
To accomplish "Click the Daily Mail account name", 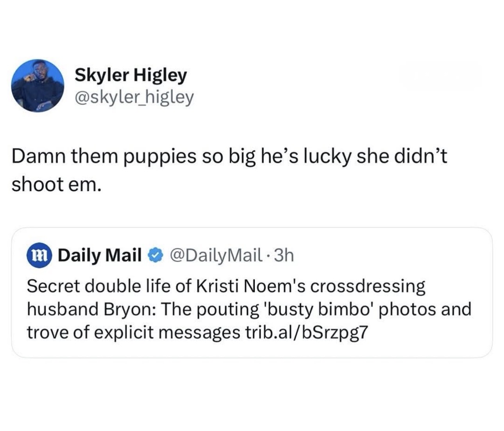I will [x=100, y=256].
